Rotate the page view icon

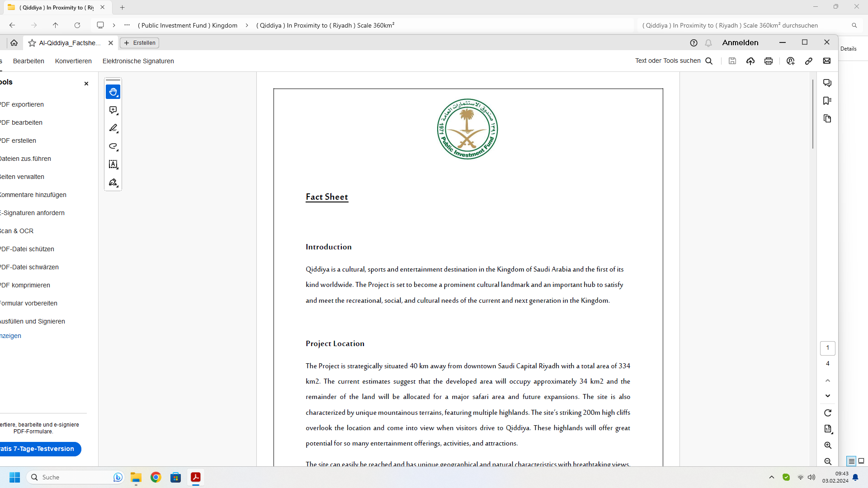tap(828, 413)
